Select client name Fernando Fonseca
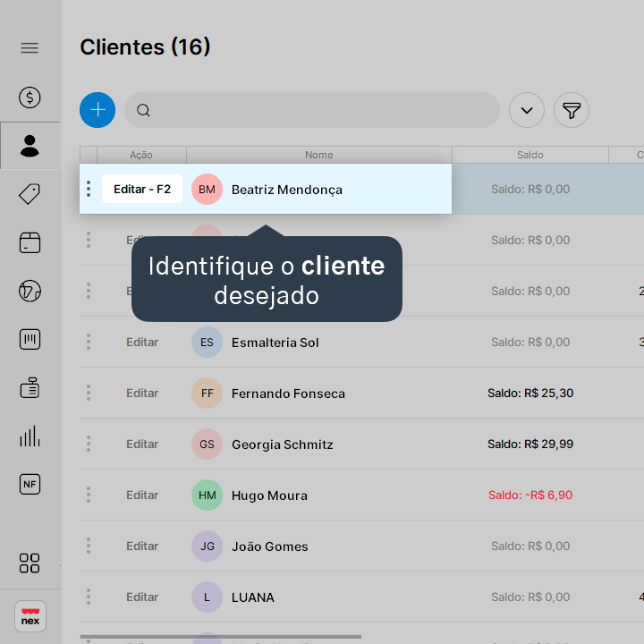644x644 pixels. click(x=288, y=394)
